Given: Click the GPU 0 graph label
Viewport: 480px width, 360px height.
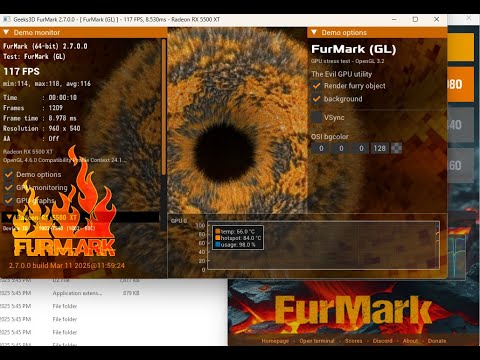Looking at the screenshot, I should point(179,221).
